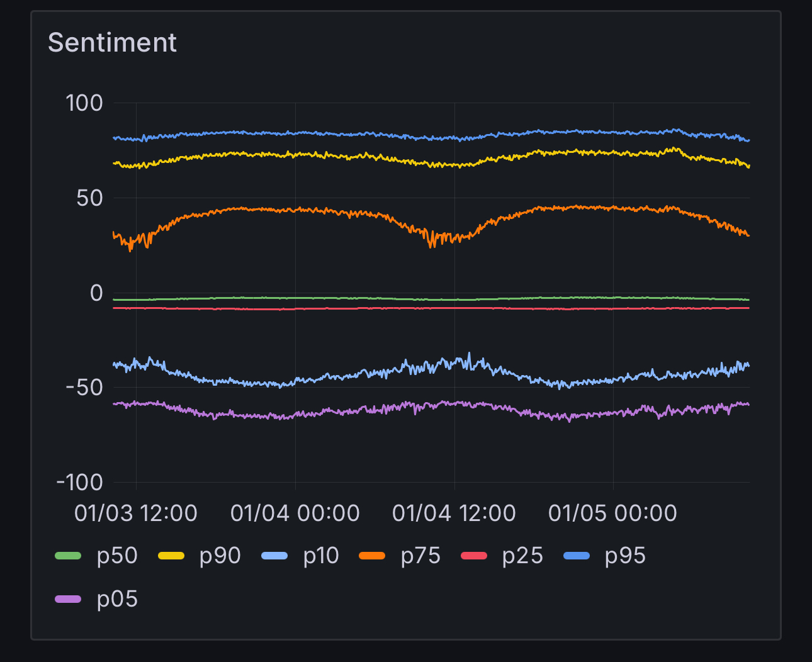
Task: Click the orange p75 line in chart
Action: coord(252,209)
